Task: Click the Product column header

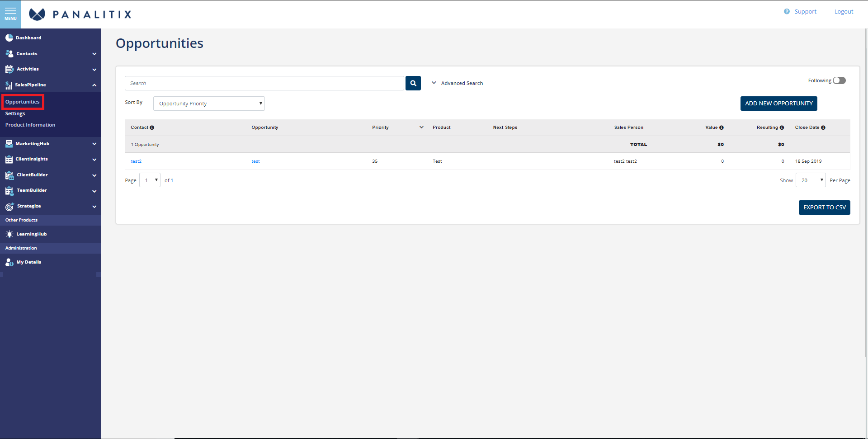Action: click(442, 127)
